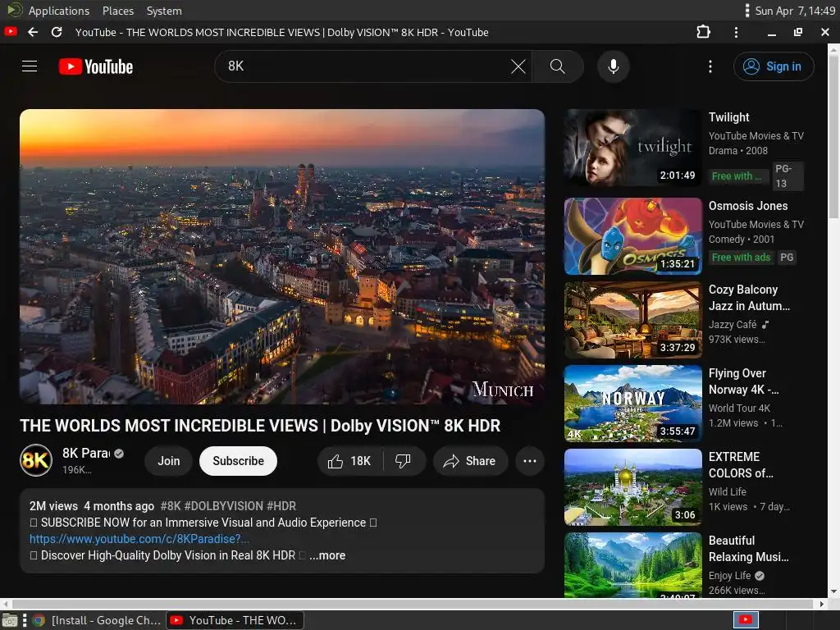Go to the YouTube home logo
This screenshot has height=630, width=840.
96,66
